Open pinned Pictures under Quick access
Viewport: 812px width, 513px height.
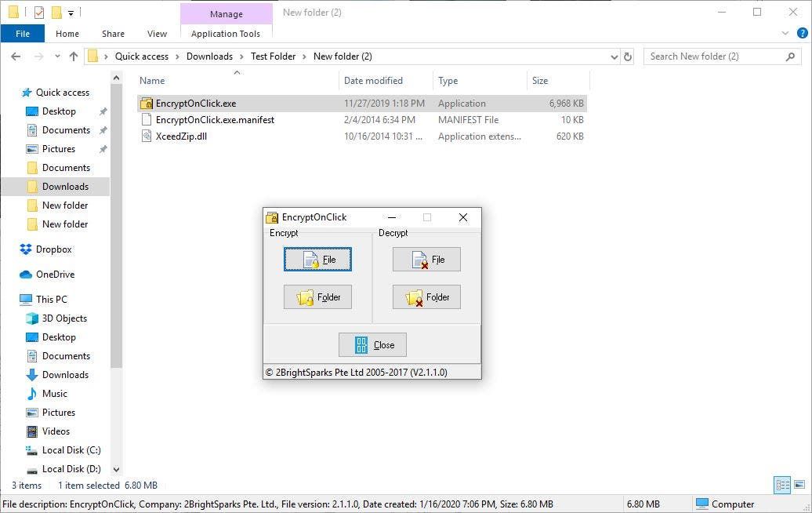click(x=59, y=149)
